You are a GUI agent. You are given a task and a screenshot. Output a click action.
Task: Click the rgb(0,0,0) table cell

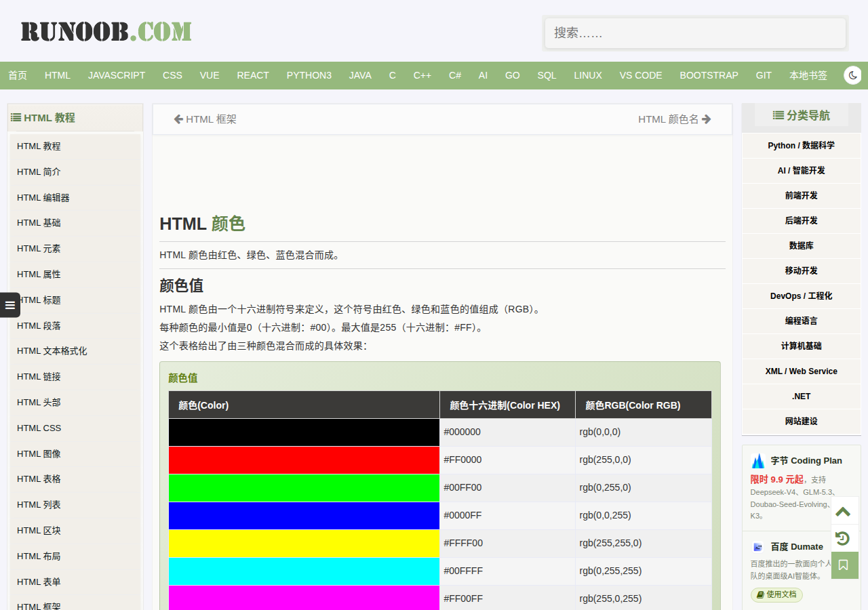pyautogui.click(x=644, y=432)
